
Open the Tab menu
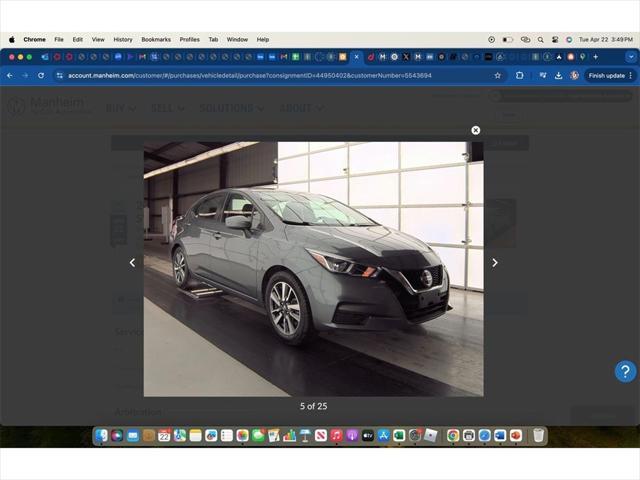coord(213,40)
